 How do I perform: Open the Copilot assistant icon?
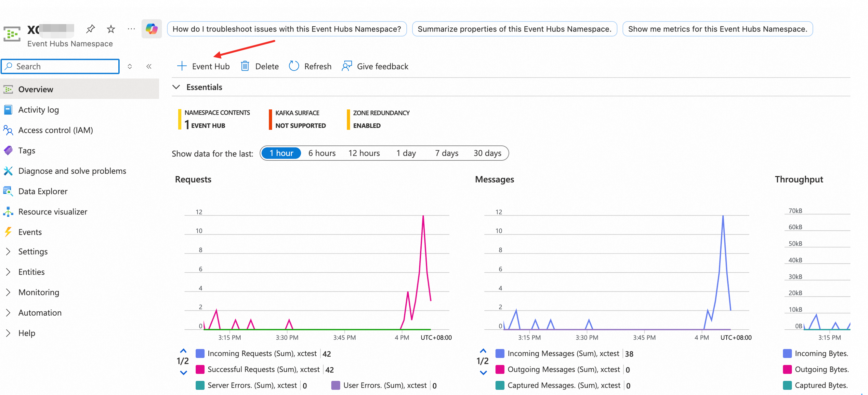pyautogui.click(x=151, y=29)
